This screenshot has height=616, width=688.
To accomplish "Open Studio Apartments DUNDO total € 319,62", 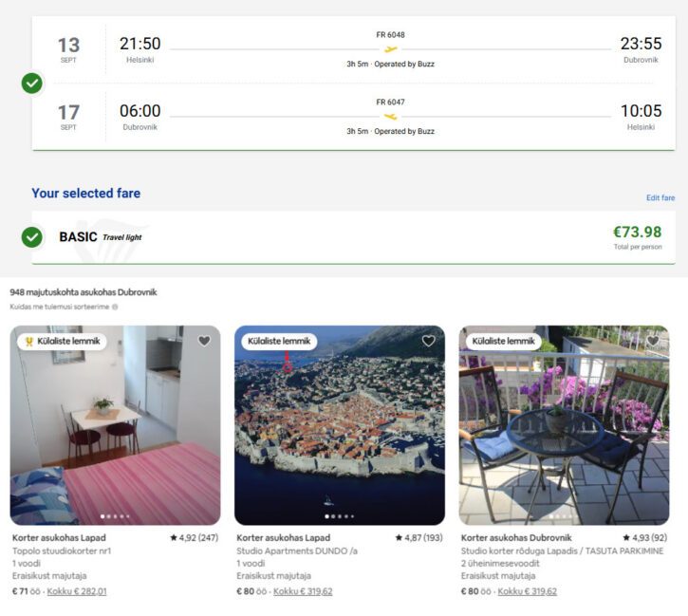I will tap(303, 591).
